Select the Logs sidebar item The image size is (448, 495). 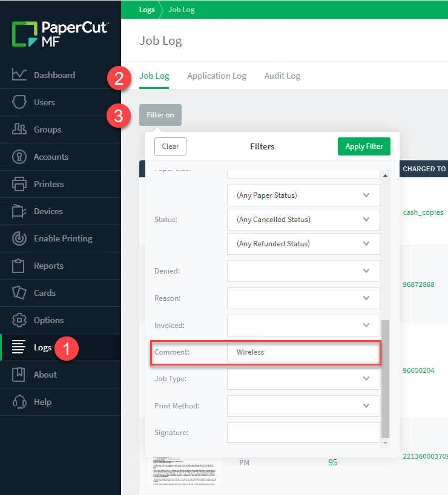pos(61,347)
